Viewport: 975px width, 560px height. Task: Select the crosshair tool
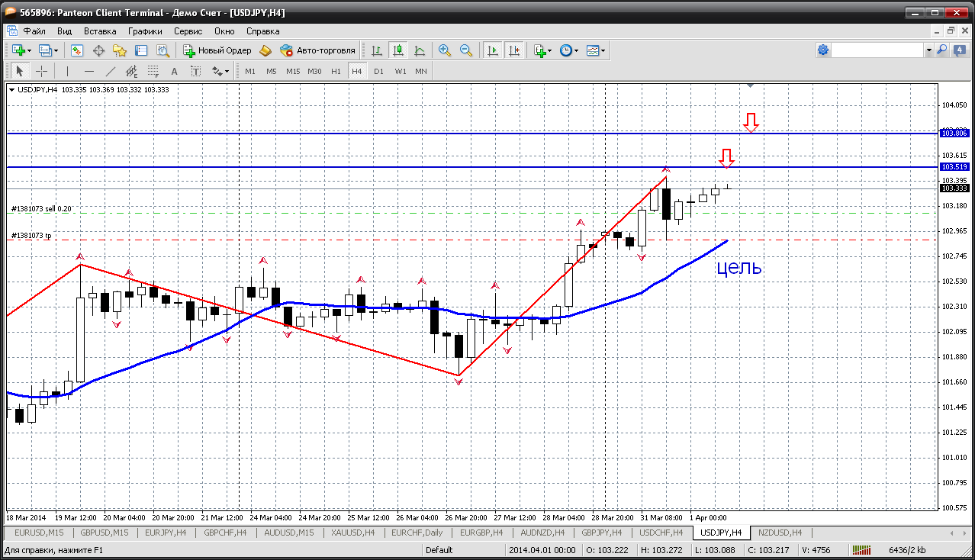(x=41, y=71)
